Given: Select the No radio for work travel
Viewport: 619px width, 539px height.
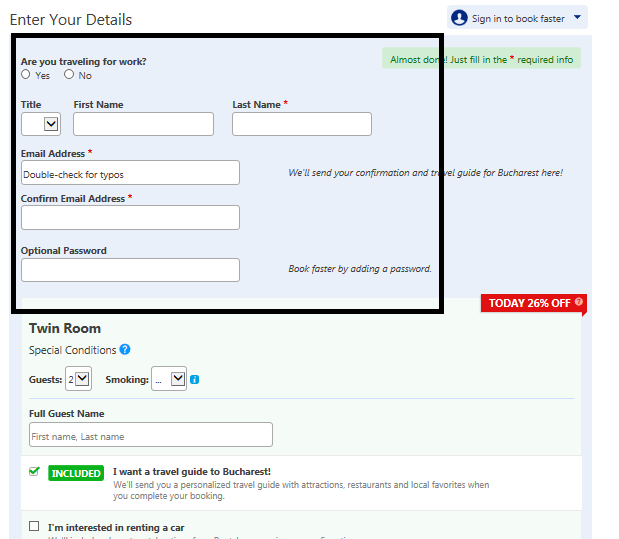Looking at the screenshot, I should coord(69,74).
